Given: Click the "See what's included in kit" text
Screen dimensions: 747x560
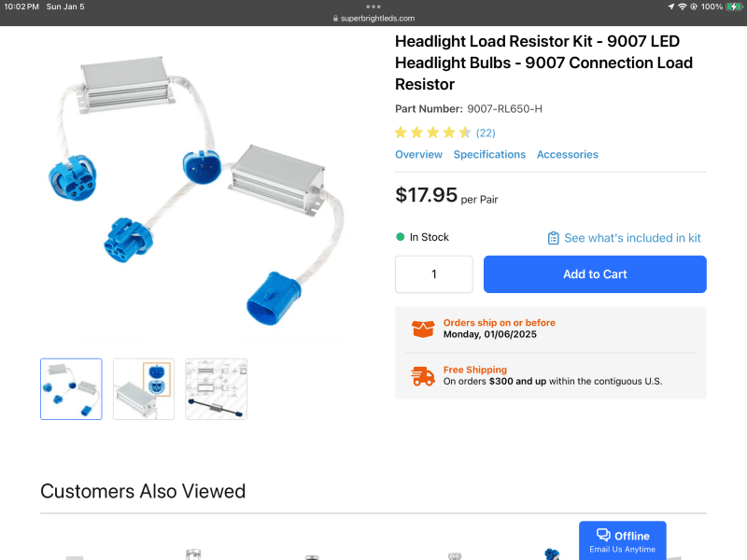Looking at the screenshot, I should (x=632, y=238).
